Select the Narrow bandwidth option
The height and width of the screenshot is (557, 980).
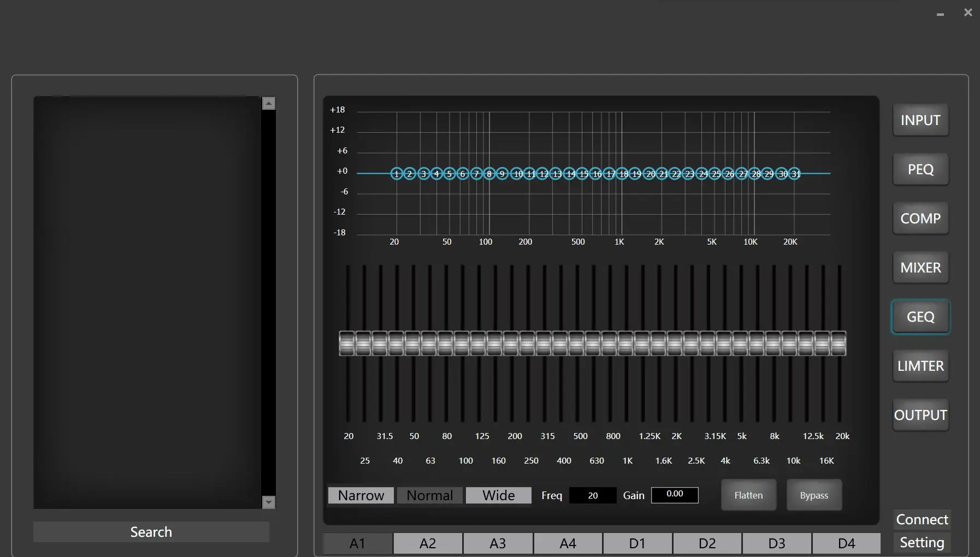point(361,495)
